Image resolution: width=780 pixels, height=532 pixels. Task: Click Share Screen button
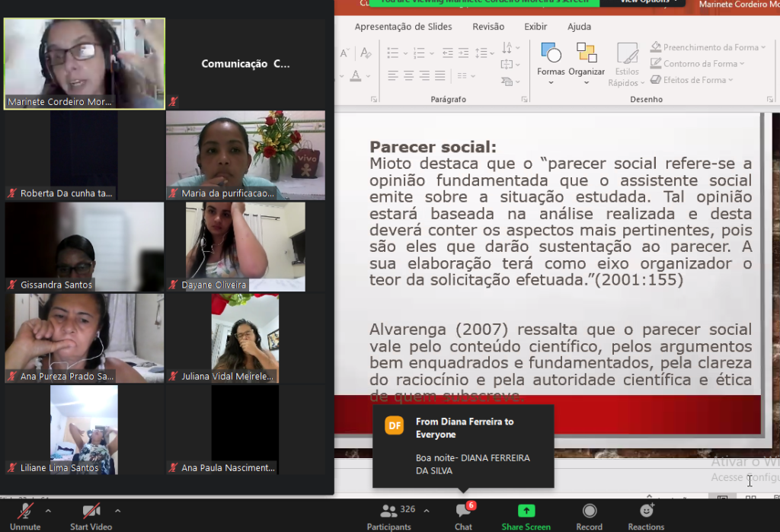[x=526, y=516]
